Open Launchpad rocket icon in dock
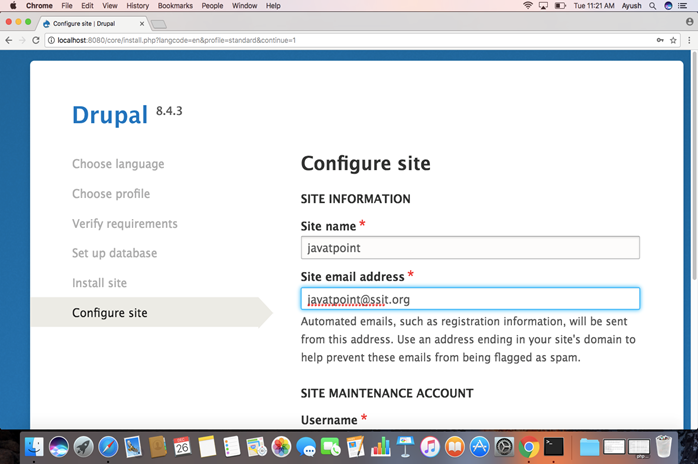The height and width of the screenshot is (464, 698). pos(83,447)
